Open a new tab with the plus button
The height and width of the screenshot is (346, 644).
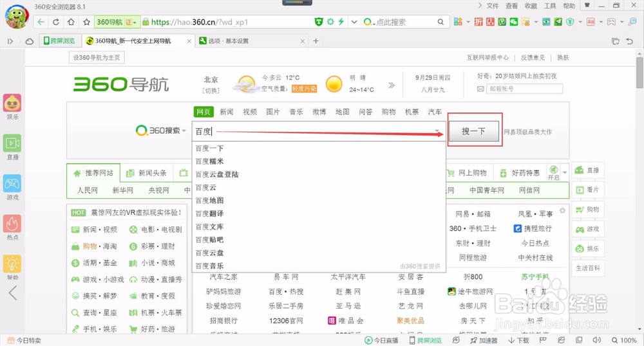point(316,41)
